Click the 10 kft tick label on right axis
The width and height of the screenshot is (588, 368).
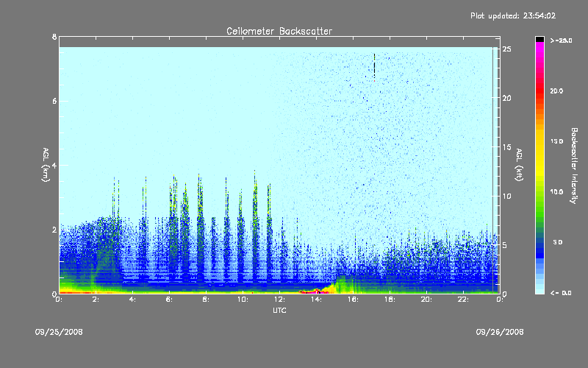[506, 196]
